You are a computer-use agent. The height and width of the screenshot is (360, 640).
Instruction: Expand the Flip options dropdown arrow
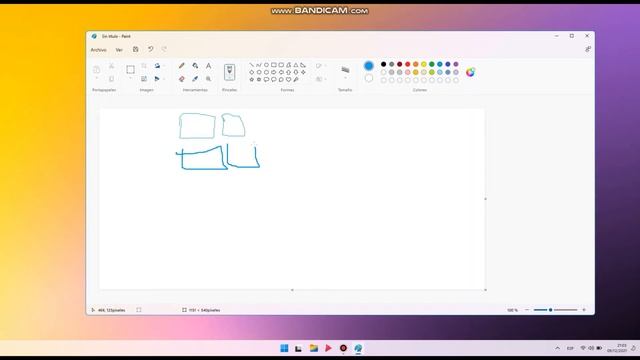pyautogui.click(x=164, y=79)
